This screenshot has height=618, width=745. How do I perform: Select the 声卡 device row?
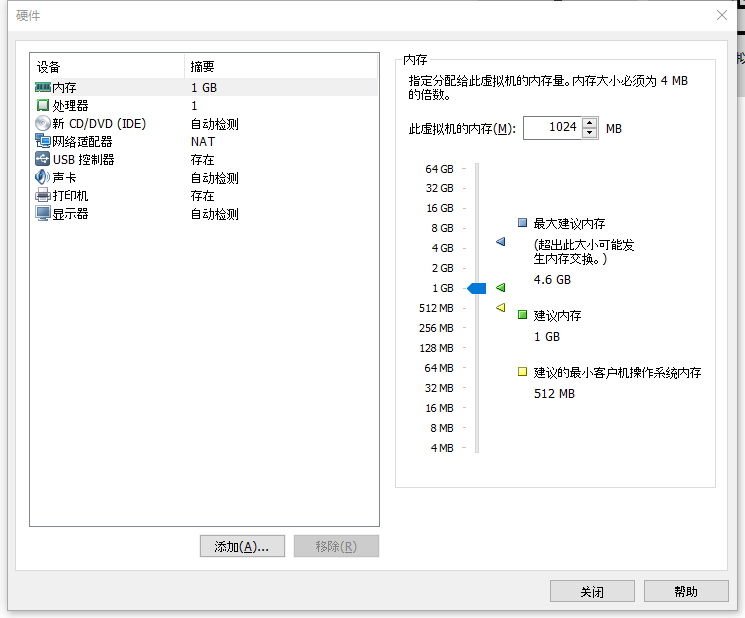(x=204, y=178)
